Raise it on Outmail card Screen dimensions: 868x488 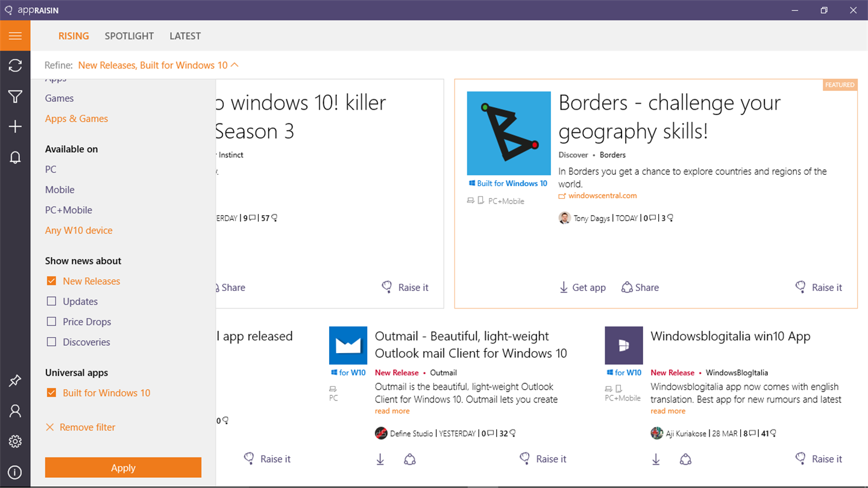(x=543, y=459)
